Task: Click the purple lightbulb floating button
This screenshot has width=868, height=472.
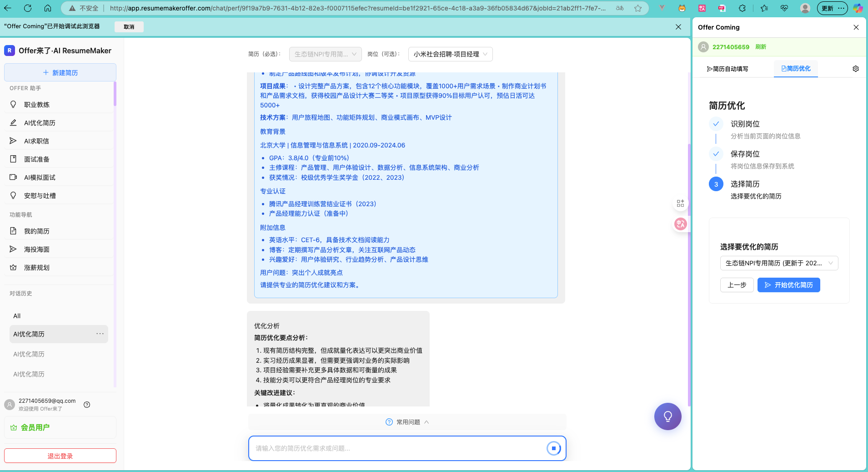Action: [667, 416]
